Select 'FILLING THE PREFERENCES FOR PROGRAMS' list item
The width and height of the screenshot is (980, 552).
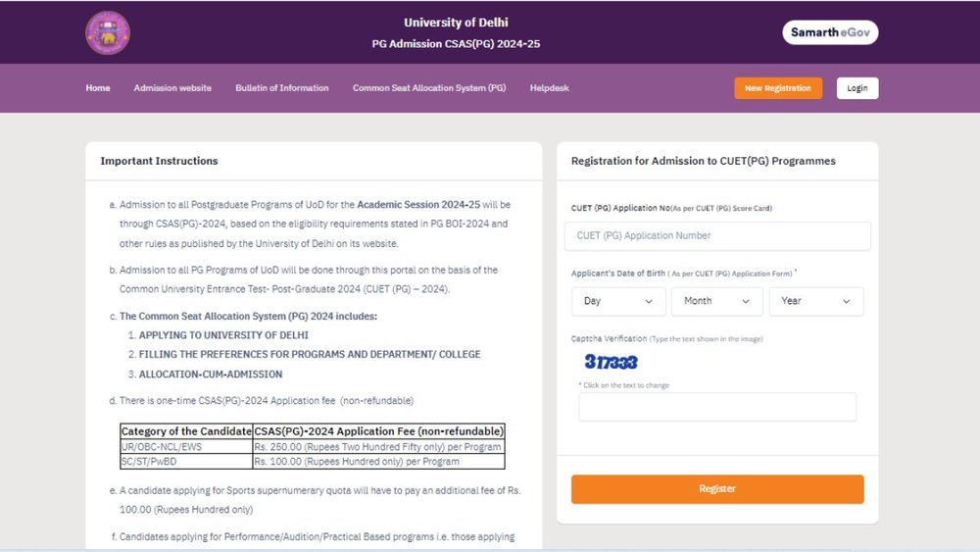(x=310, y=355)
